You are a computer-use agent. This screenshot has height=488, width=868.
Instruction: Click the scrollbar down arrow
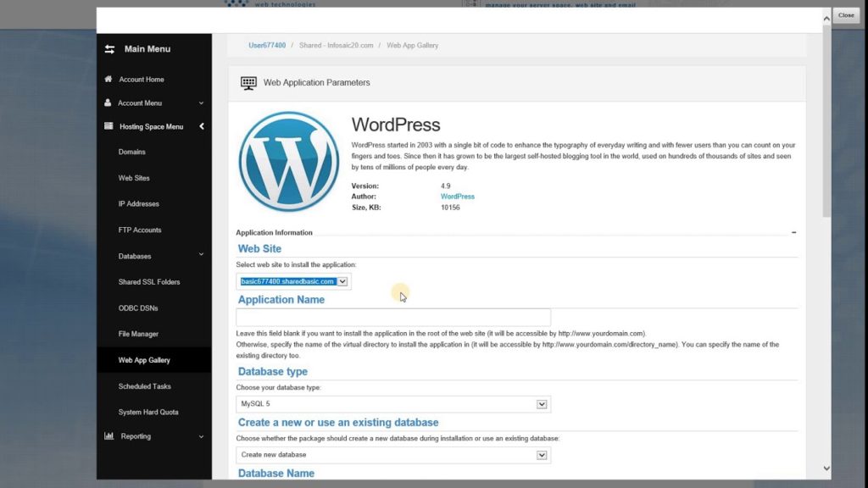(x=826, y=468)
